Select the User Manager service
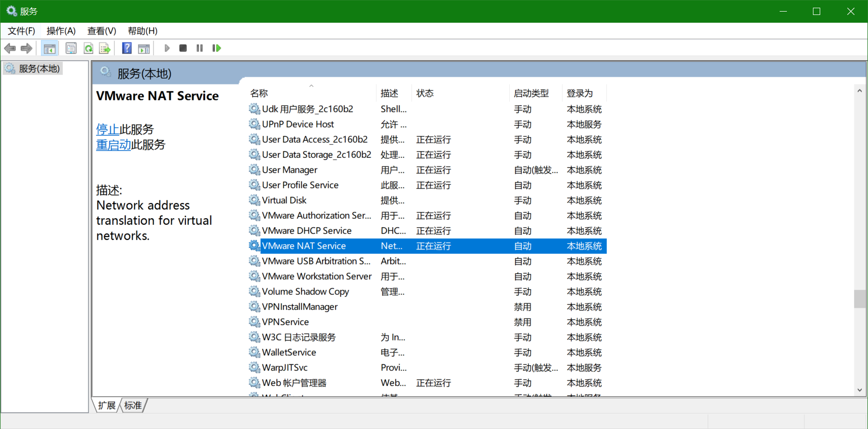868x429 pixels. (x=427, y=170)
